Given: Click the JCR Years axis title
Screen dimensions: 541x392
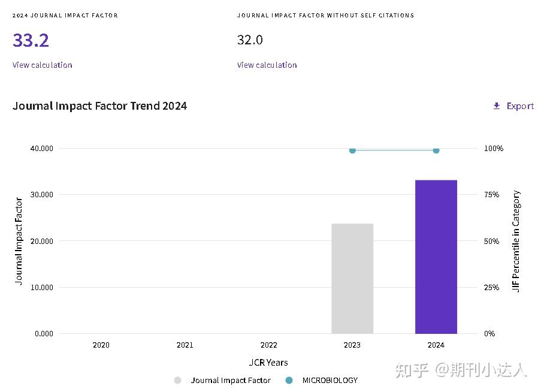Looking at the screenshot, I should [268, 362].
